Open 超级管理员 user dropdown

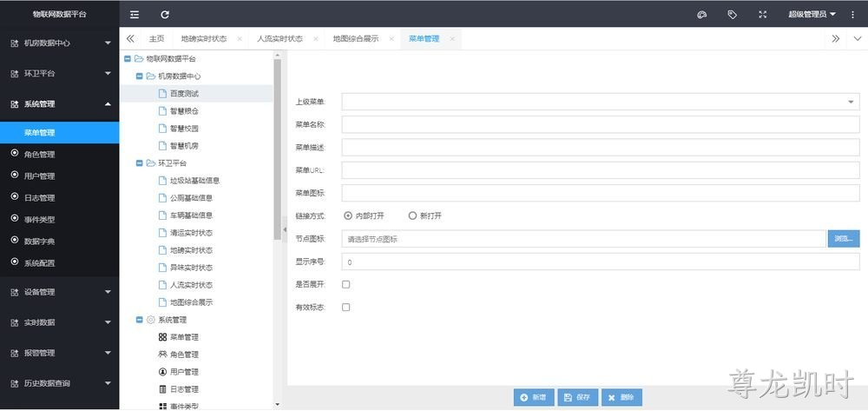point(812,15)
